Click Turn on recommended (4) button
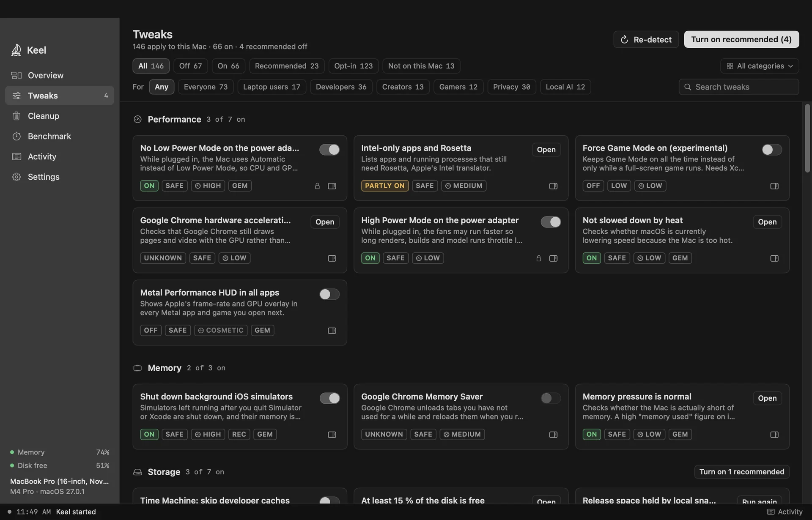Image resolution: width=812 pixels, height=520 pixels. 741,39
